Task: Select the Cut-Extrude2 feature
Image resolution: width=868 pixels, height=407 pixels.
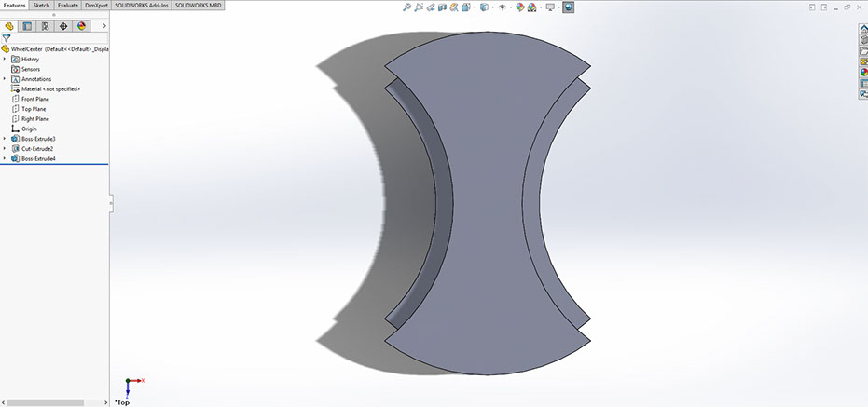Action: click(37, 149)
